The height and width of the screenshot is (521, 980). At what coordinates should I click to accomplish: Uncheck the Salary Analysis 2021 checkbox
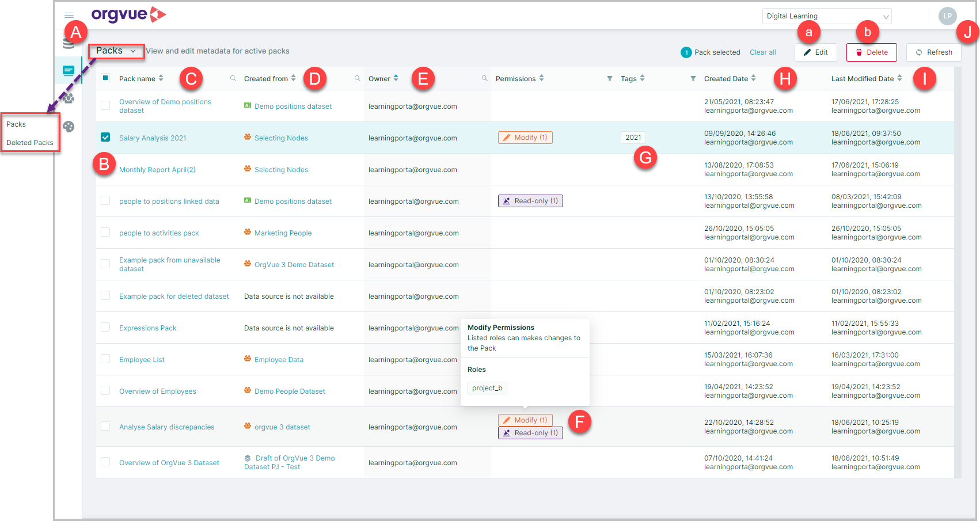105,137
